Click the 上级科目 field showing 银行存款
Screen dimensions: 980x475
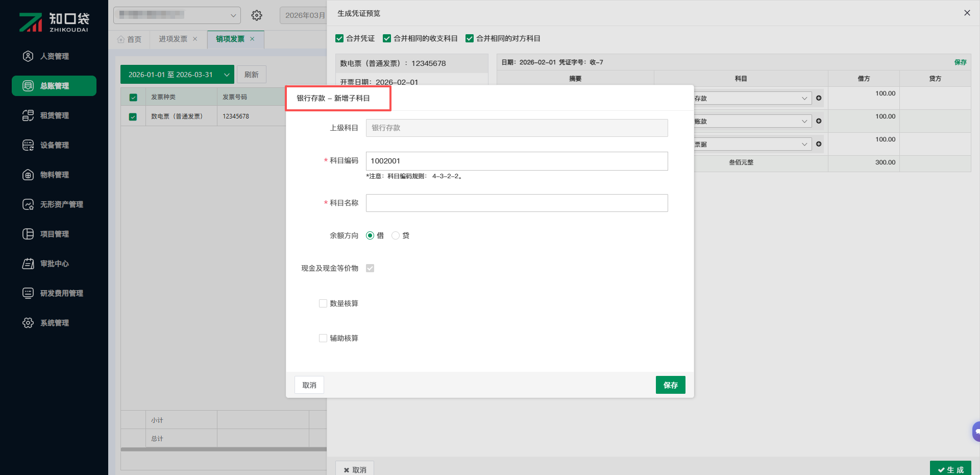(517, 128)
